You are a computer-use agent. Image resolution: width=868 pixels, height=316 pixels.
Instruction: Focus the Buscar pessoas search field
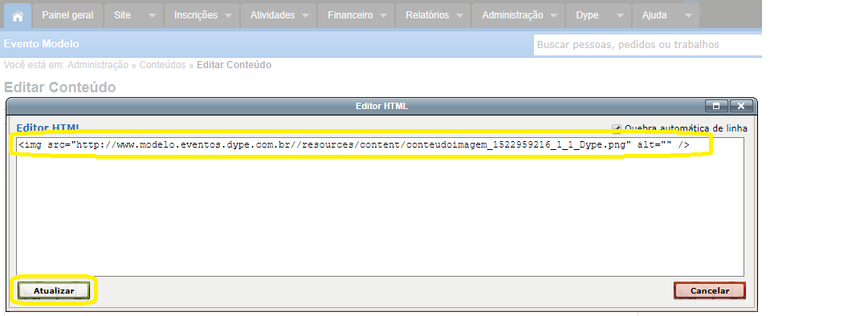coord(648,45)
